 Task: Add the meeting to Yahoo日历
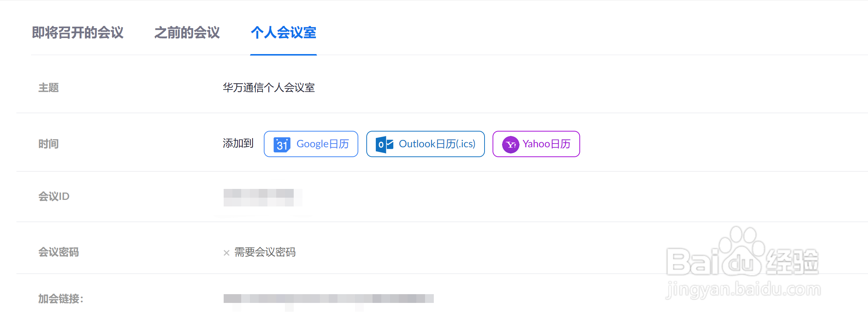click(536, 144)
